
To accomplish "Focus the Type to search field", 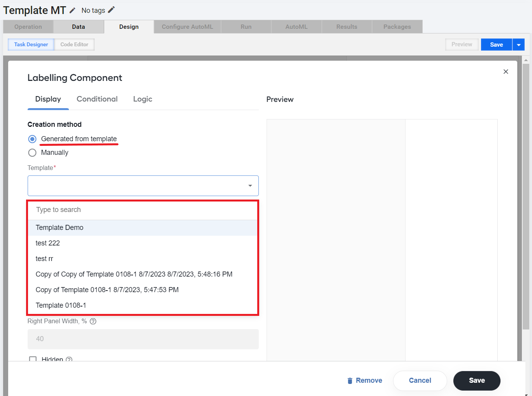I will click(x=143, y=210).
